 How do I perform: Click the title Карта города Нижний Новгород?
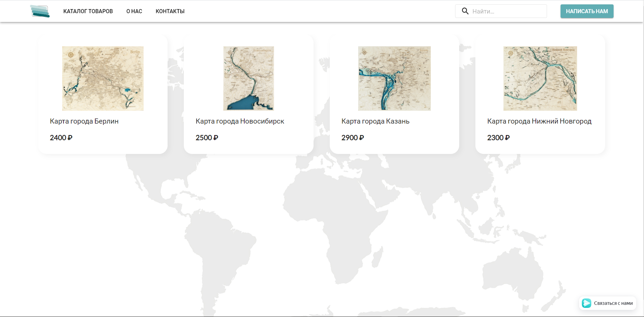tap(539, 121)
